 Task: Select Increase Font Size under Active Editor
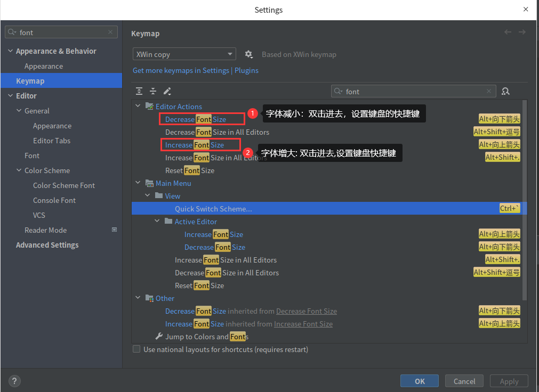coord(214,234)
